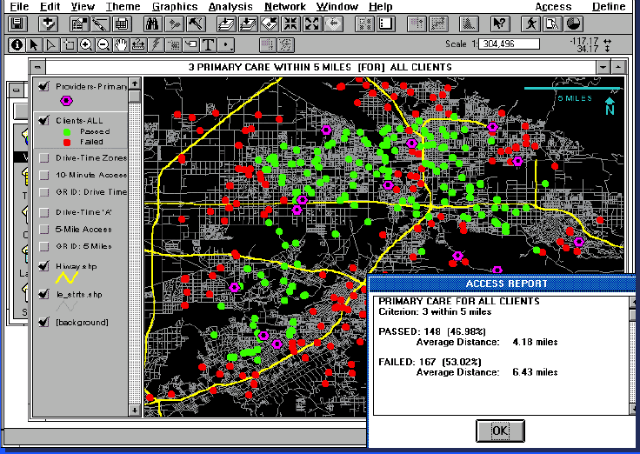This screenshot has width=640, height=454.
Task: Open the Theme menu
Action: pos(123,7)
